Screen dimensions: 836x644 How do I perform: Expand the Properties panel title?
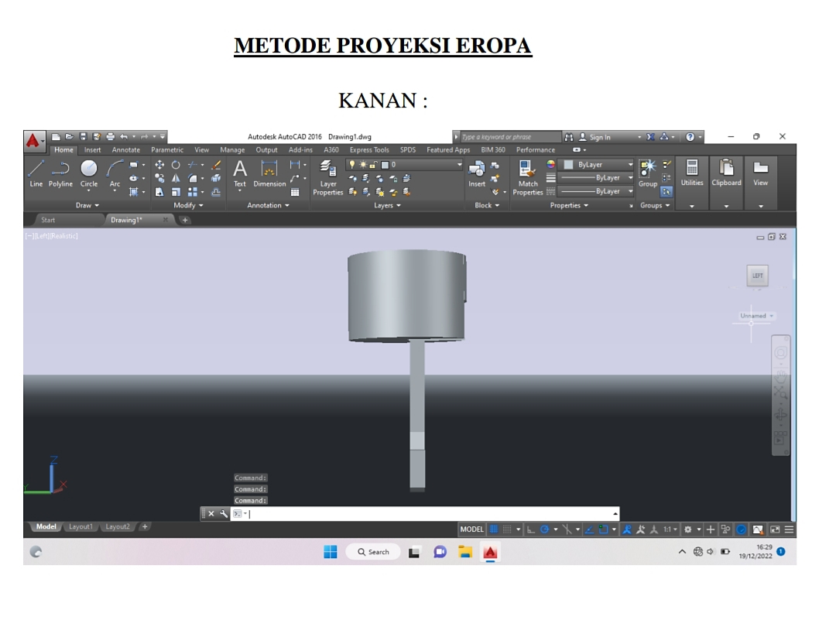(569, 205)
